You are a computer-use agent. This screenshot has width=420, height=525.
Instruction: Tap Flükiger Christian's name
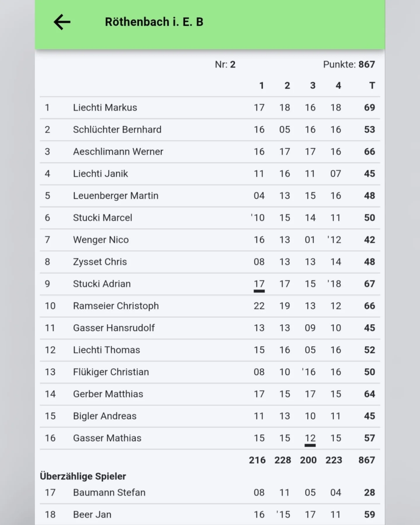[111, 372]
